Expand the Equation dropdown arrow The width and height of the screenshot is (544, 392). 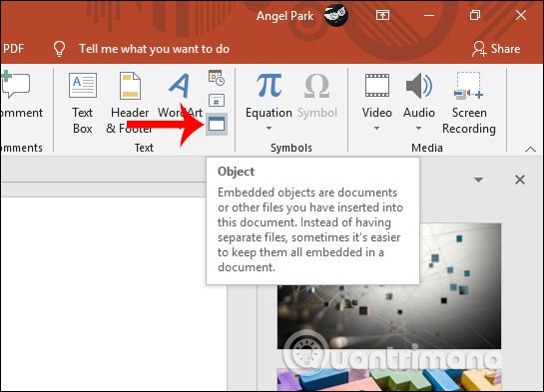pos(269,128)
